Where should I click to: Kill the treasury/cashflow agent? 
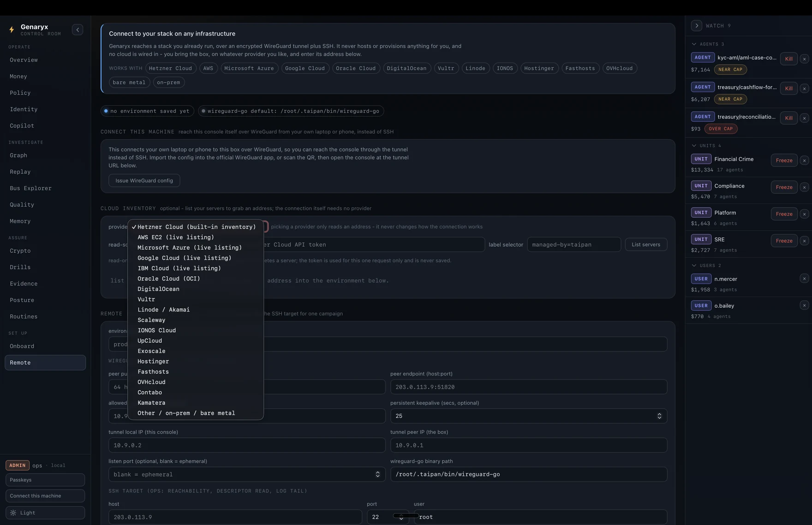tap(789, 89)
